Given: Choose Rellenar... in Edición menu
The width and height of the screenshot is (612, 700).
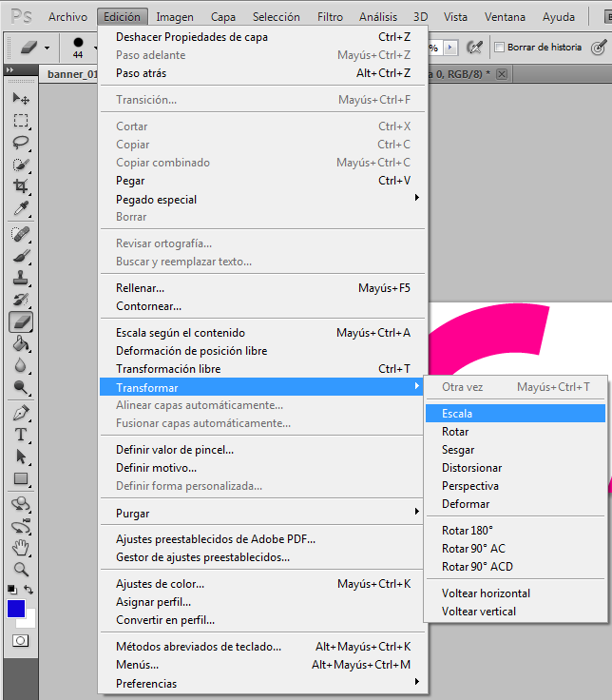Looking at the screenshot, I should [262, 287].
